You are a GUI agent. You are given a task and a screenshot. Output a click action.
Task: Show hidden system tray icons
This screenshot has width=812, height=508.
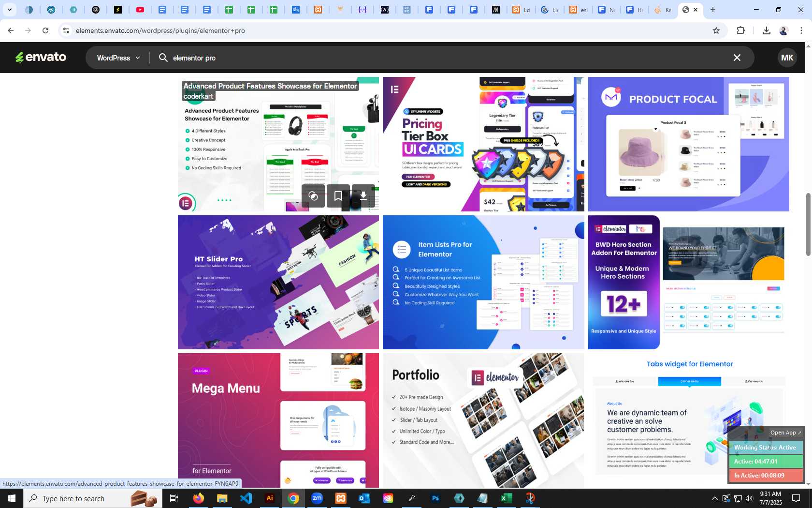[714, 498]
